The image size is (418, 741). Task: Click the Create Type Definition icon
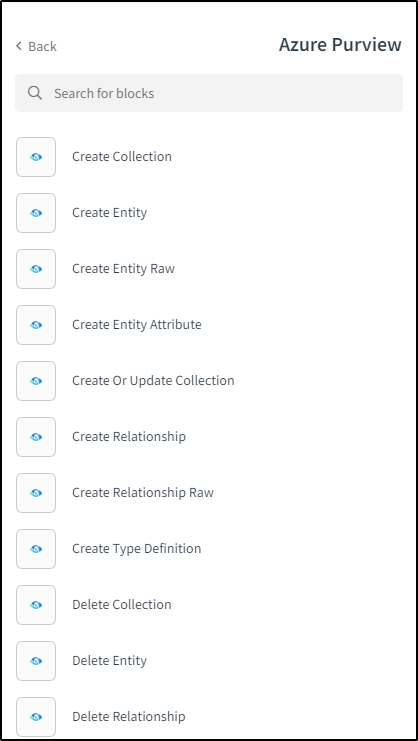click(36, 549)
